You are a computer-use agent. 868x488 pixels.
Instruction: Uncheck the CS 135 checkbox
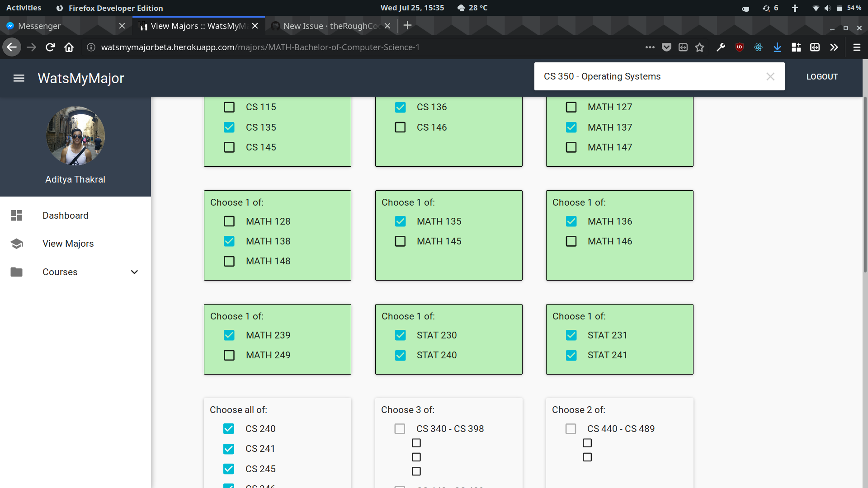point(229,127)
